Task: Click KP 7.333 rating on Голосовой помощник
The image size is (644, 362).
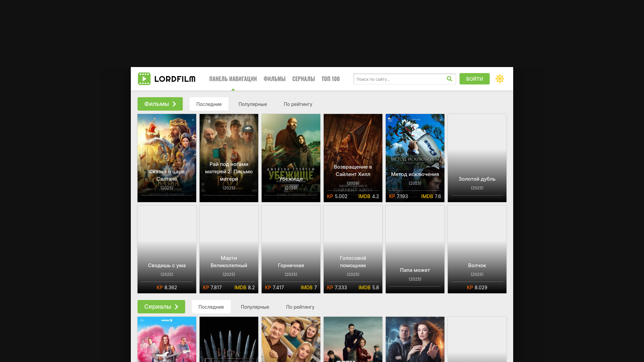Action: (337, 288)
